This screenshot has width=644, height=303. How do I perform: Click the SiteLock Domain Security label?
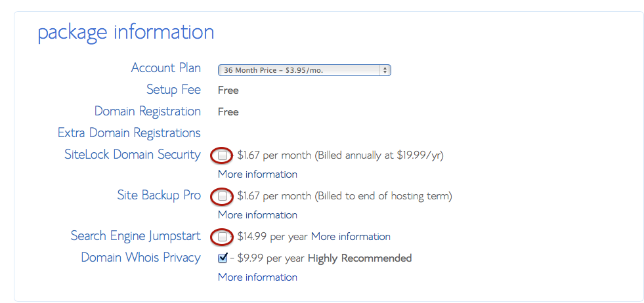point(132,155)
